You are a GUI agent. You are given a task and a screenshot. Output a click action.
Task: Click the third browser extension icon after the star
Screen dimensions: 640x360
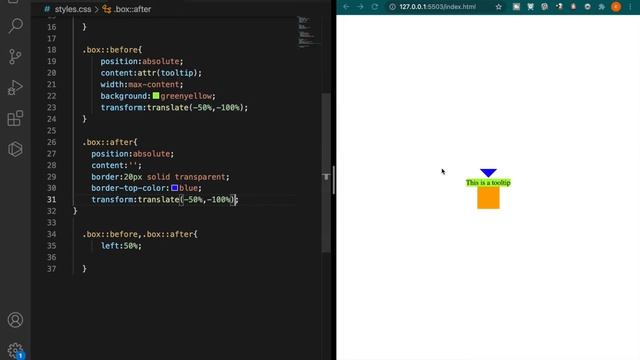(544, 7)
